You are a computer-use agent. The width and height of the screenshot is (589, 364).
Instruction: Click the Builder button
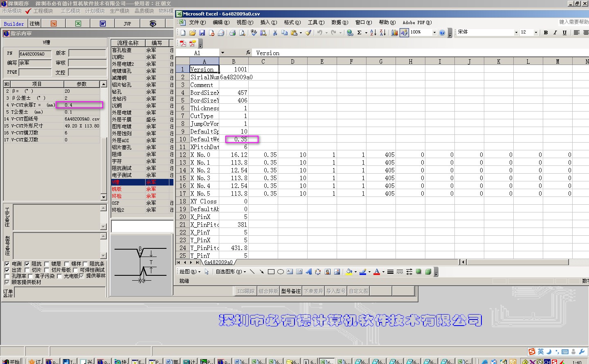(14, 24)
